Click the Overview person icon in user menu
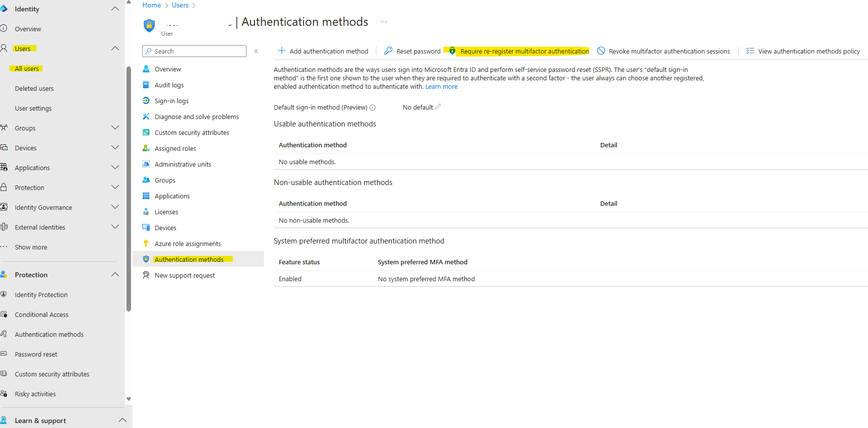Viewport: 868px width, 428px height. coord(146,69)
